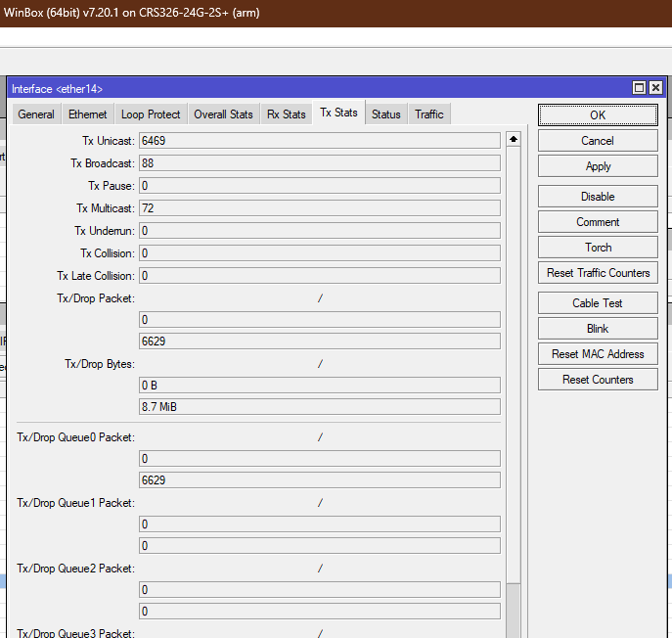Click the Tx Underrun value field
Image resolution: width=672 pixels, height=638 pixels.
pos(319,231)
